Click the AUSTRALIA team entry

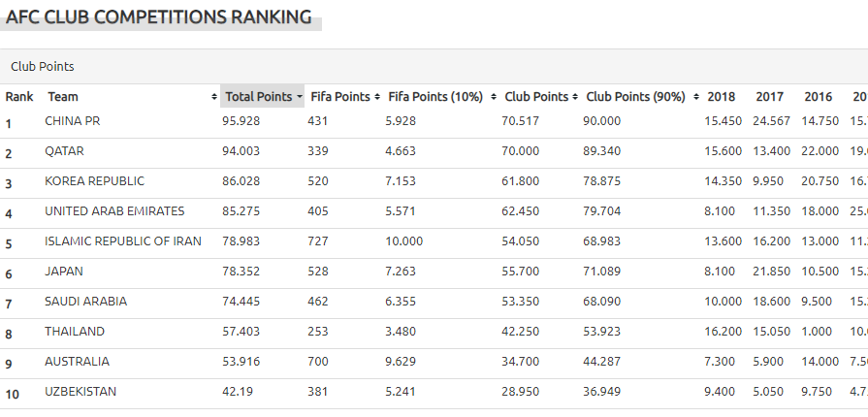[77, 362]
